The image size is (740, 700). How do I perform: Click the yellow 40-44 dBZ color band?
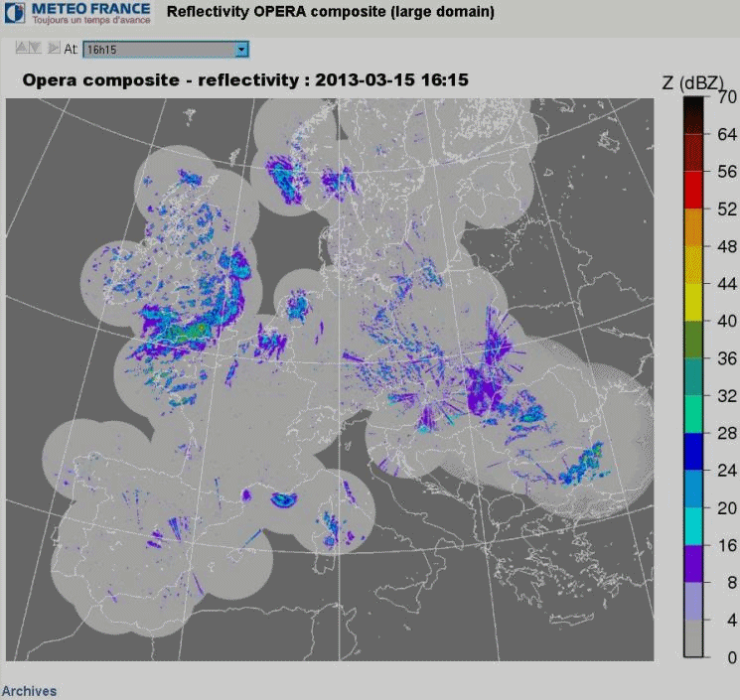click(x=693, y=303)
